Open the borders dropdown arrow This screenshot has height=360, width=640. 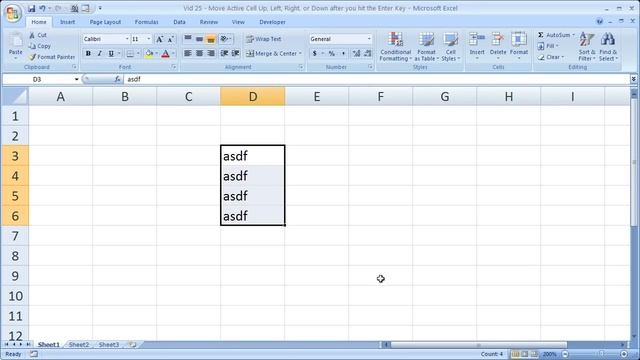coord(138,53)
